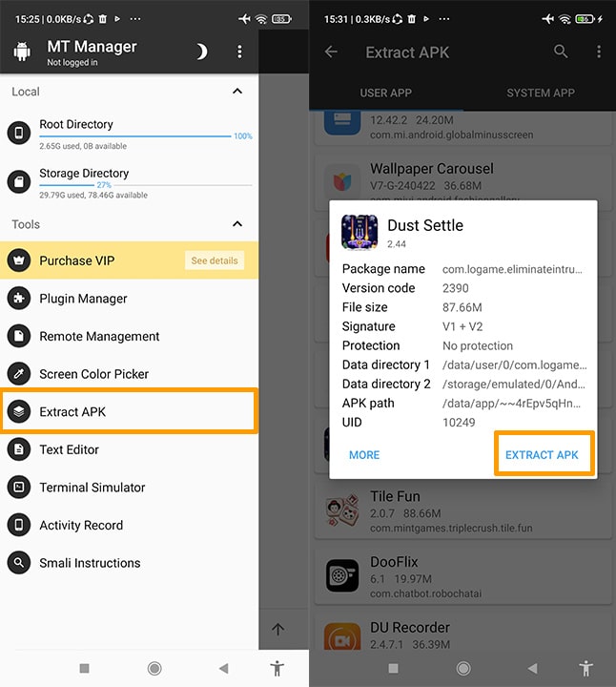Select Text Editor entry
Viewport: 616px width, 687px height.
point(129,449)
